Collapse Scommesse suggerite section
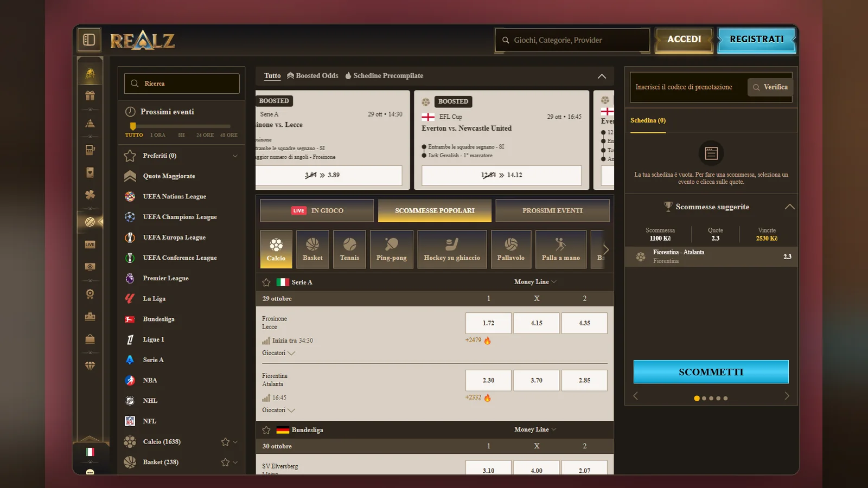 (x=790, y=207)
